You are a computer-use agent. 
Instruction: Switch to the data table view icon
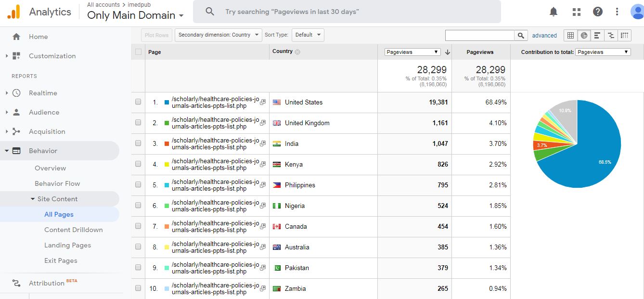[x=570, y=35]
